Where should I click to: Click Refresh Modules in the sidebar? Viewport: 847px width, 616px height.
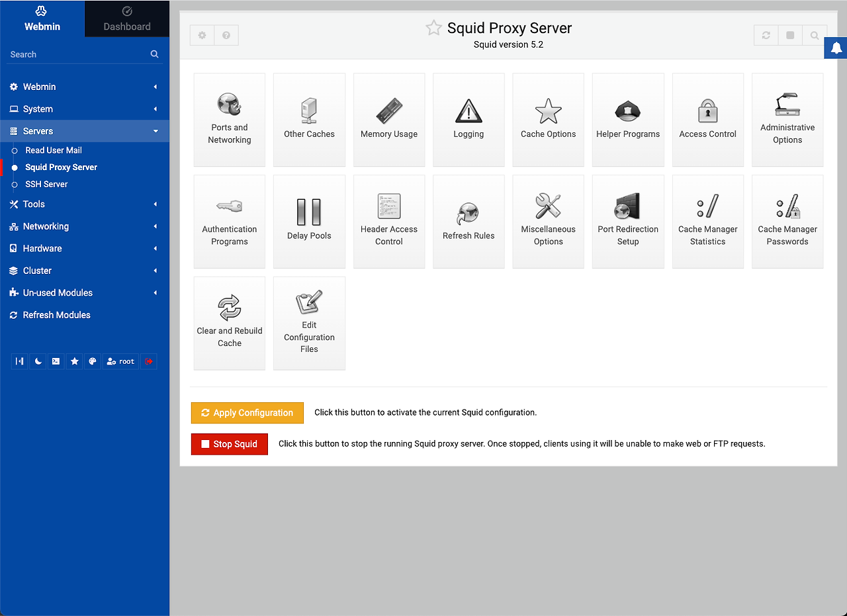(x=85, y=315)
